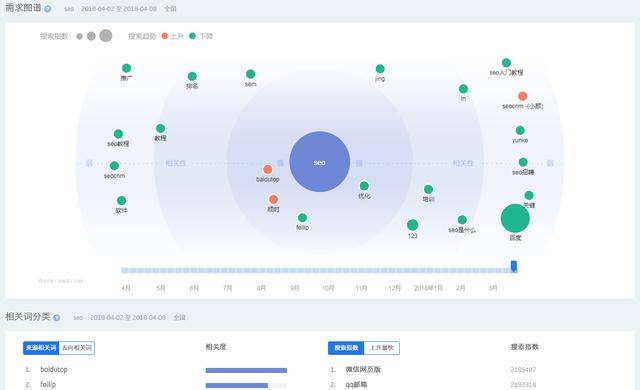Click the jing bubble

380,69
